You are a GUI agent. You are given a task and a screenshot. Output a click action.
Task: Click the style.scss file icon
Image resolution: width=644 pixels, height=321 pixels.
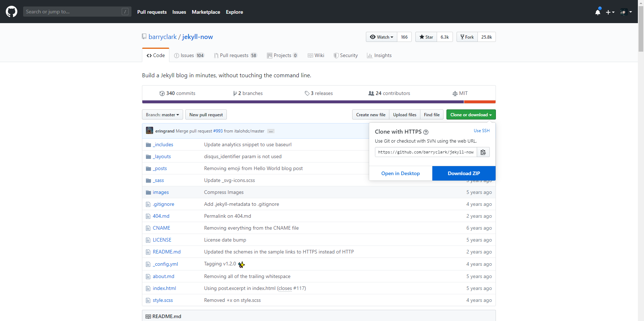coord(148,300)
